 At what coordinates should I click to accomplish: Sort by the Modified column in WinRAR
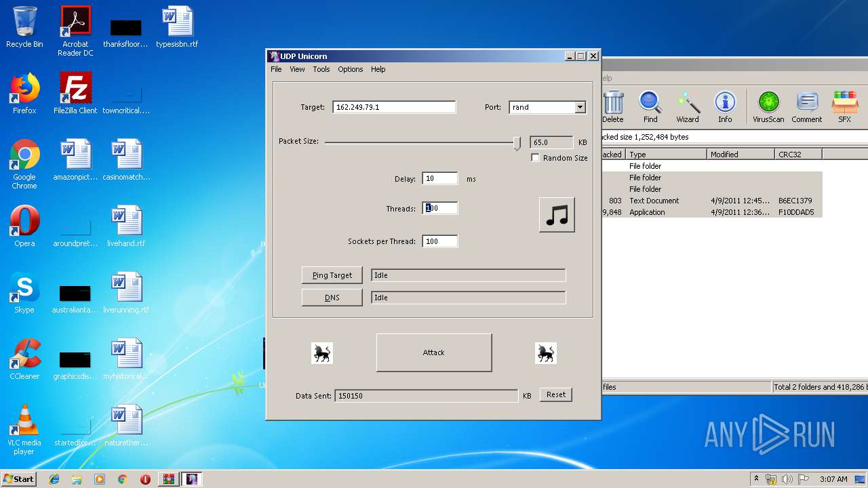click(741, 155)
